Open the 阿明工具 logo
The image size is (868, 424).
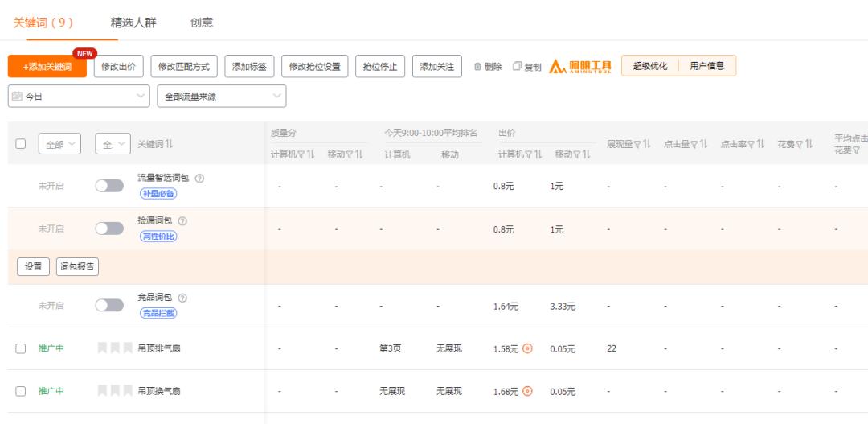(x=580, y=67)
